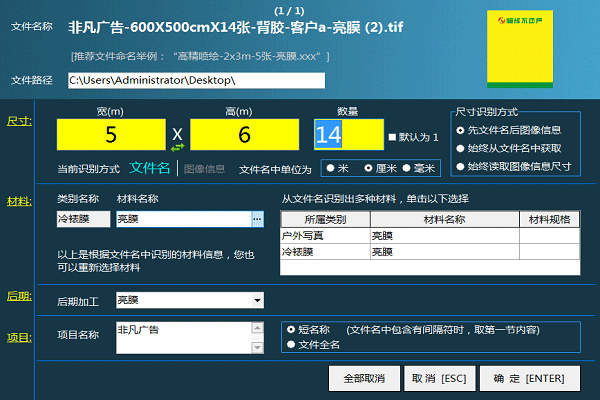Image resolution: width=600 pixels, height=400 pixels.
Task: Switch to 文件名 recognition tab
Action: [x=150, y=168]
